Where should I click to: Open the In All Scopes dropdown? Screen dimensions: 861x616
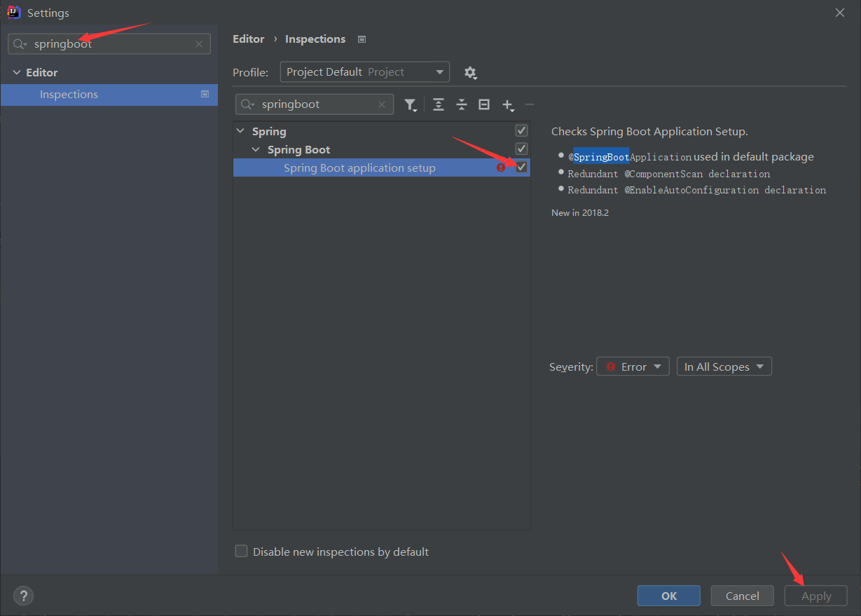point(724,367)
